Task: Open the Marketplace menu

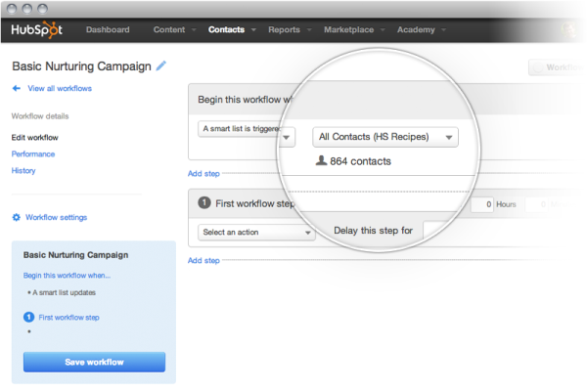Action: [349, 29]
